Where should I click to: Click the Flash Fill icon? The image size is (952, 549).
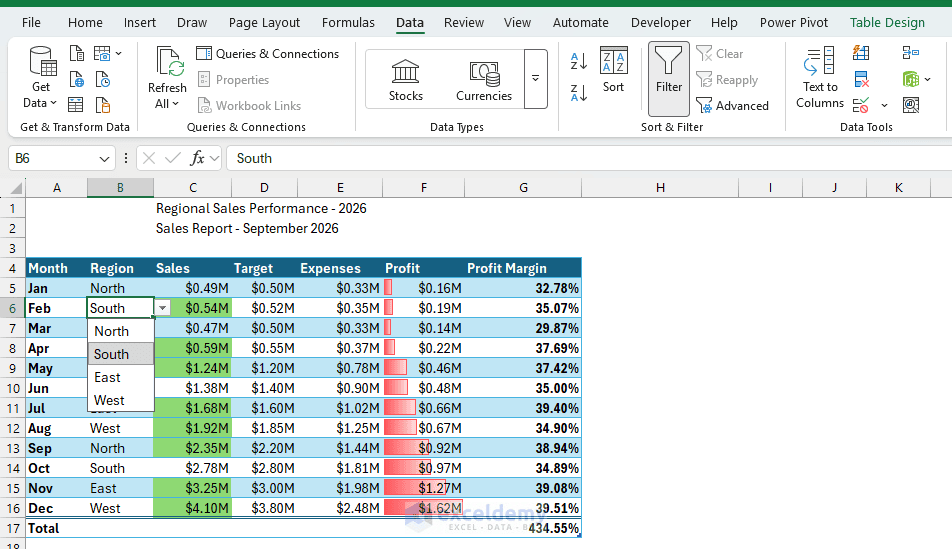pyautogui.click(x=861, y=53)
